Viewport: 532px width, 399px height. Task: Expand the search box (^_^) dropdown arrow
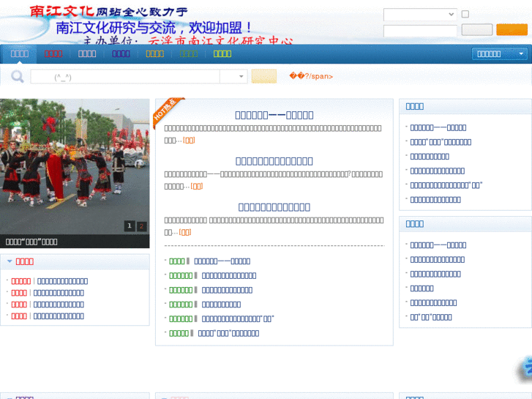coord(242,77)
